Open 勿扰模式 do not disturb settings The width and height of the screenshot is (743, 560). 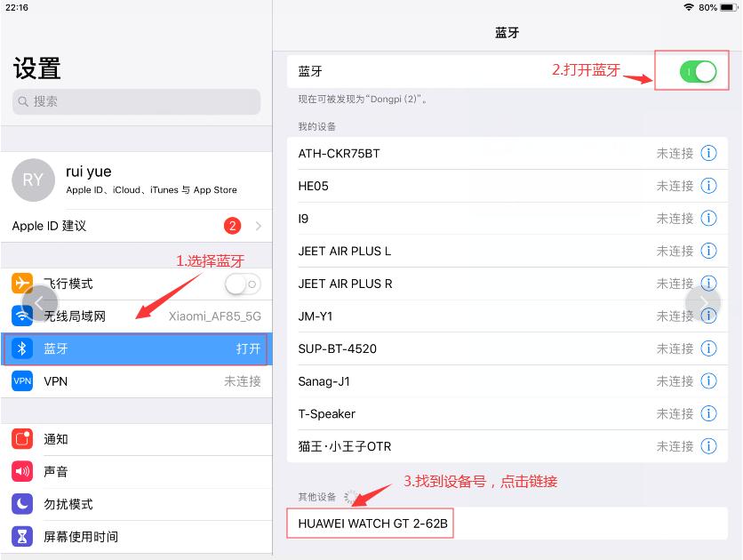pos(137,504)
